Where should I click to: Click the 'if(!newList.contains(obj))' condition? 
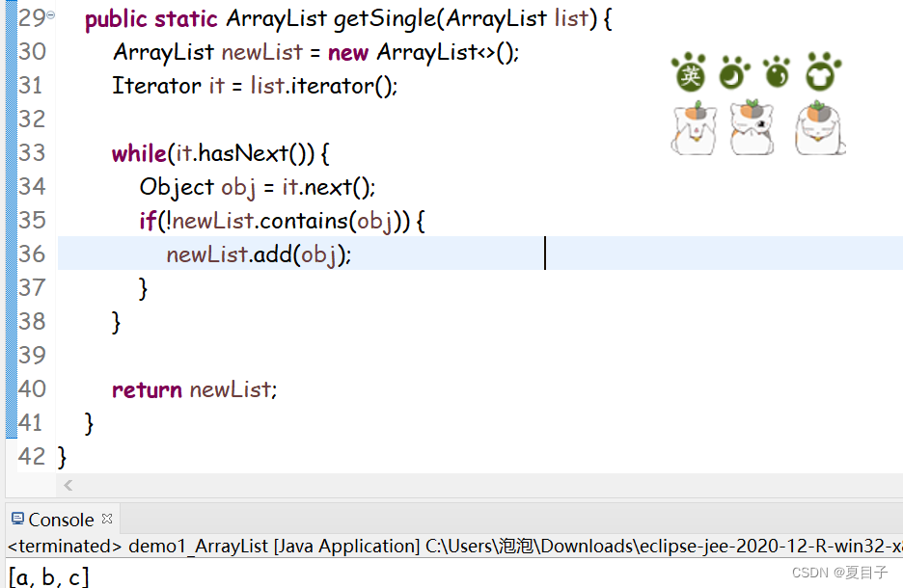[275, 221]
